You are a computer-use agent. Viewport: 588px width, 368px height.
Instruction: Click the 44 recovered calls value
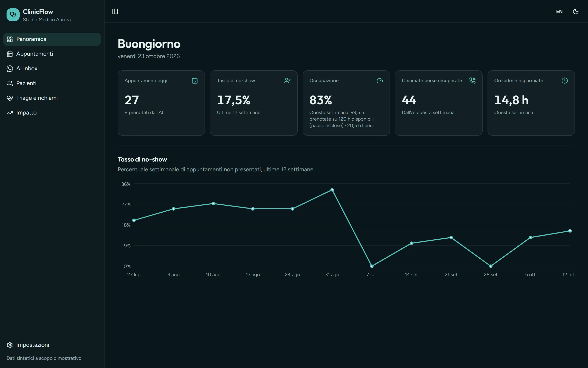409,100
